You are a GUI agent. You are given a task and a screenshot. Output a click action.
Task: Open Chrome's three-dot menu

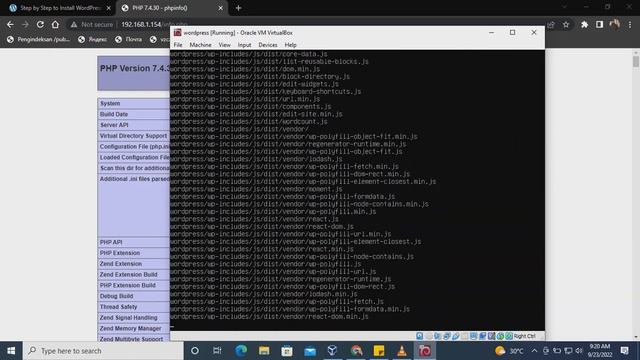tap(630, 24)
